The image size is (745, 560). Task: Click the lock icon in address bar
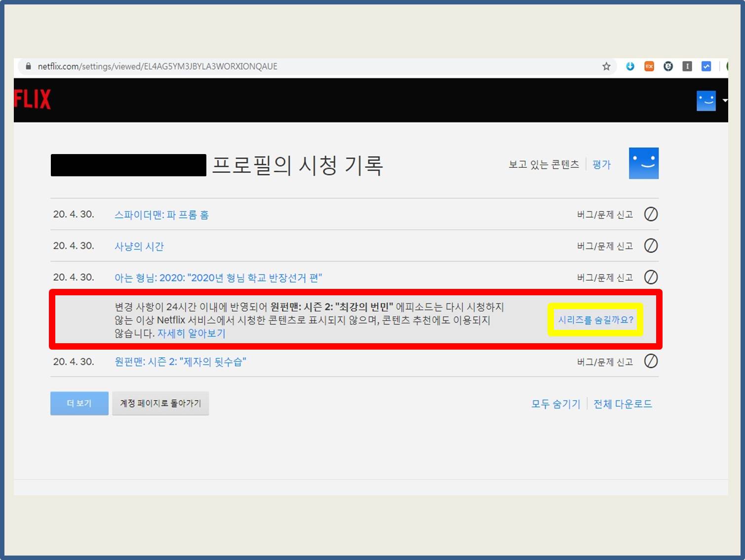click(28, 66)
